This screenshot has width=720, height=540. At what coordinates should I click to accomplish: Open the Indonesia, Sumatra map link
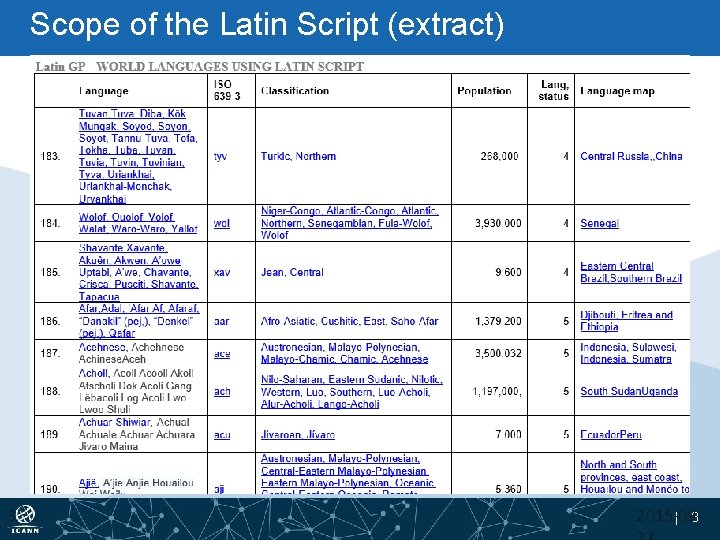(626, 359)
